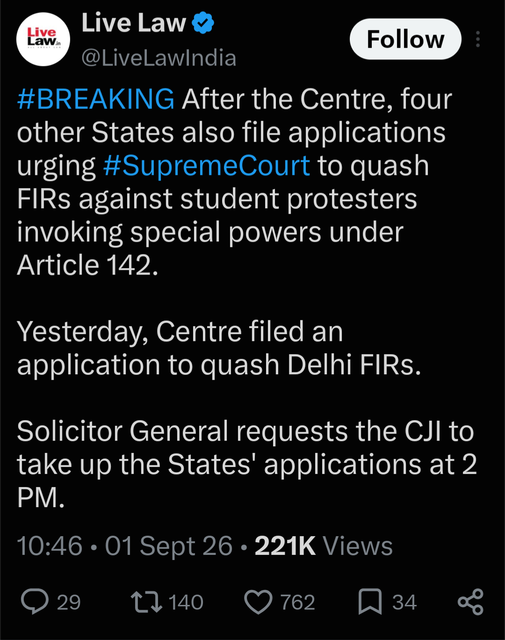The height and width of the screenshot is (640, 505).
Task: Click the share icon
Action: pos(470,602)
